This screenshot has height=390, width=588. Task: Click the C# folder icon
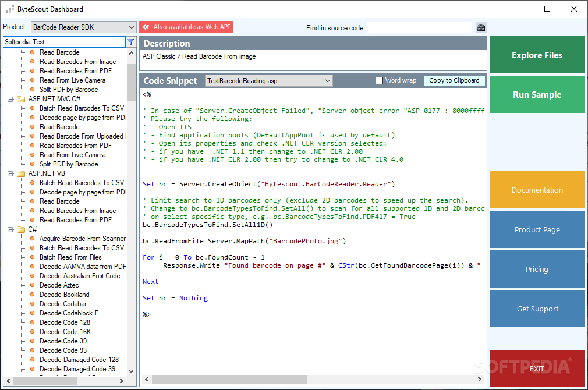(22, 229)
